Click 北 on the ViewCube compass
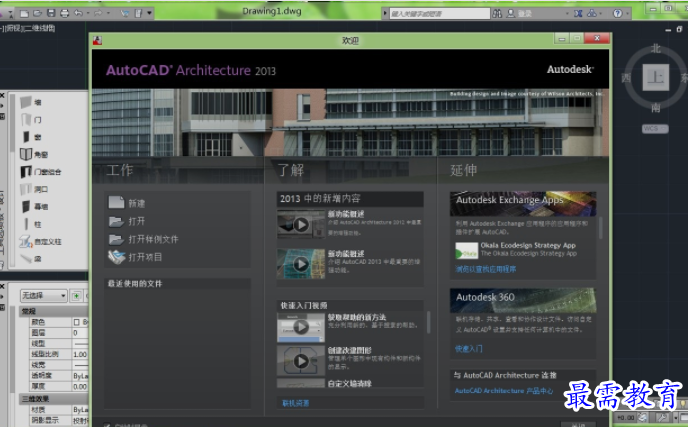This screenshot has height=427, width=688. click(656, 48)
